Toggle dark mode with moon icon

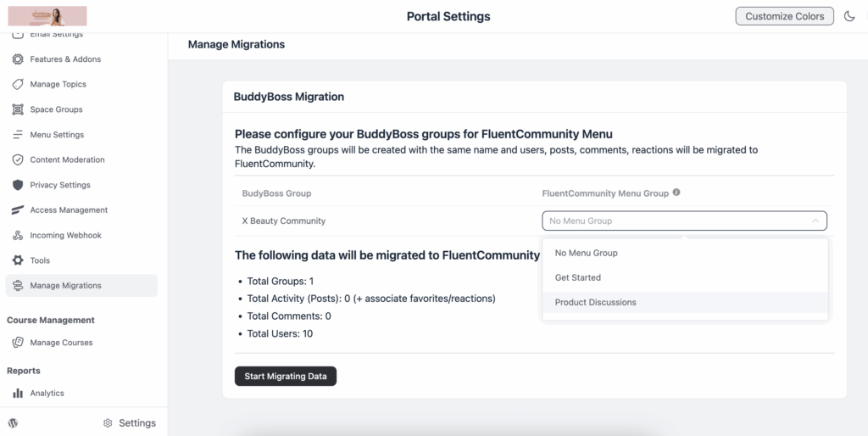849,16
